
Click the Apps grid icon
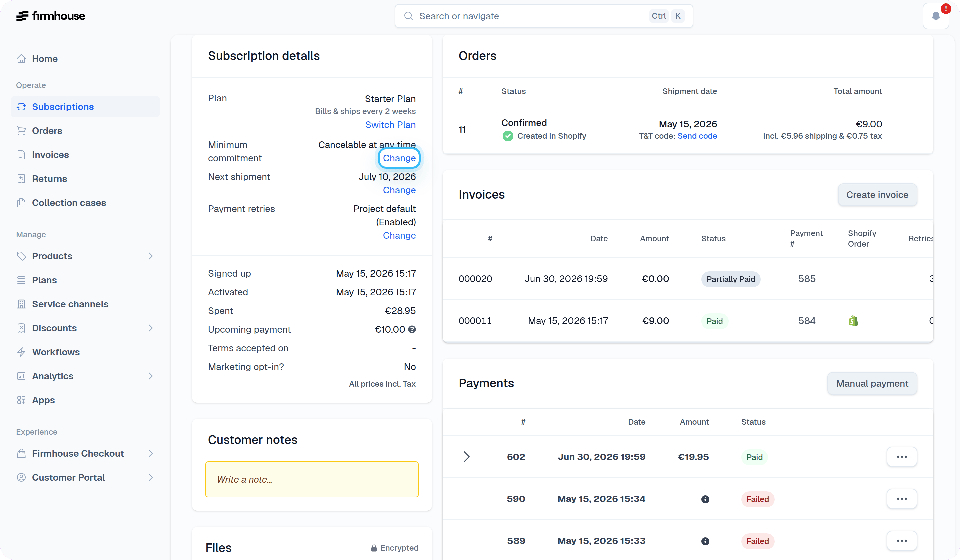(21, 400)
